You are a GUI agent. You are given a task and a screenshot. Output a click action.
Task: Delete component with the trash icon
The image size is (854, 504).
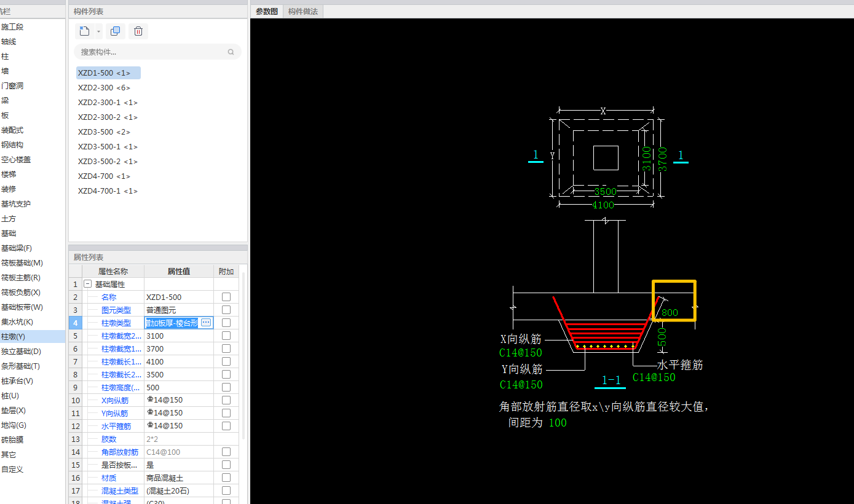(138, 31)
